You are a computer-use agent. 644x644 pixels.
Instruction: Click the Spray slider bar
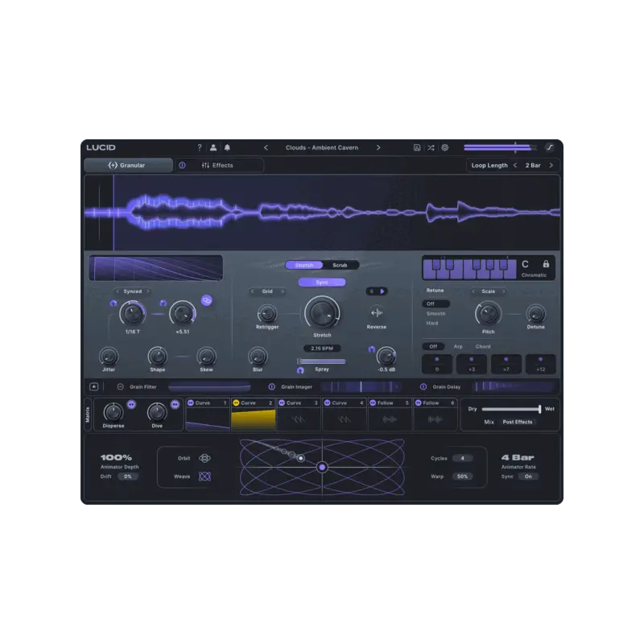321,361
